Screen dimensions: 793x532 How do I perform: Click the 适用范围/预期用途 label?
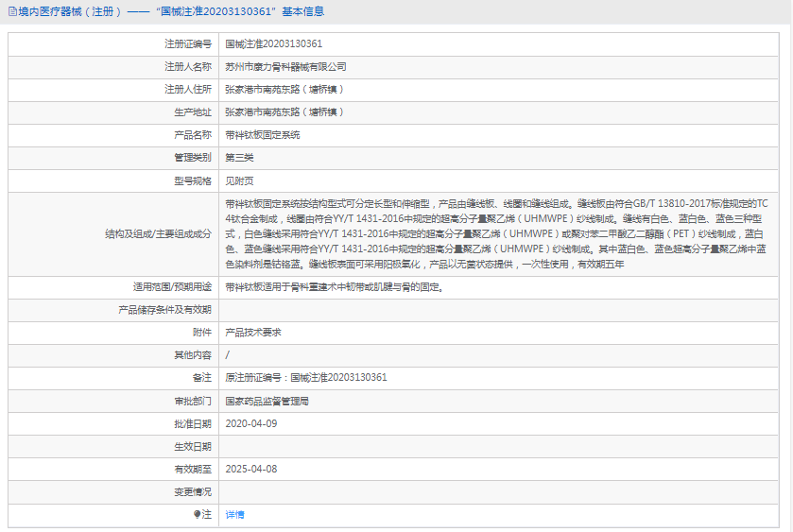click(x=172, y=287)
